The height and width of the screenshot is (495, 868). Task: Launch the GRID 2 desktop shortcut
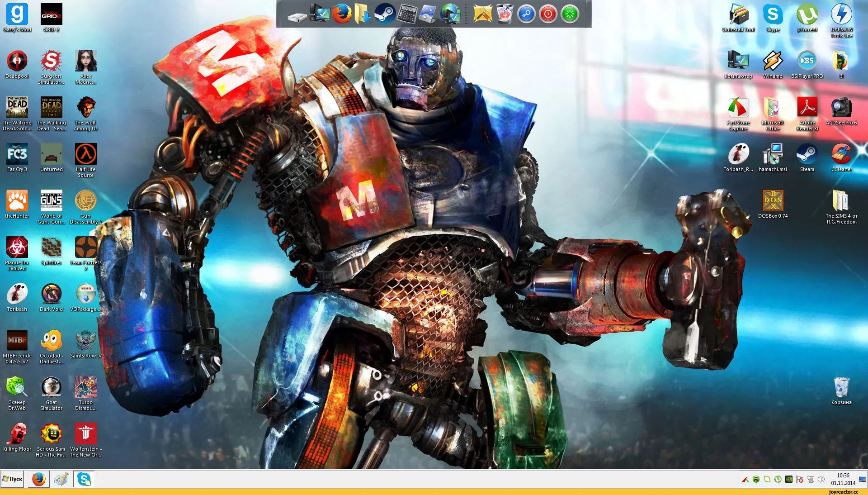coord(52,17)
